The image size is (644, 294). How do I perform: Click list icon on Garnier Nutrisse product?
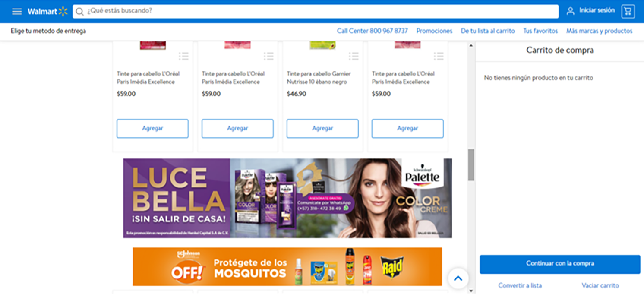coord(354,56)
